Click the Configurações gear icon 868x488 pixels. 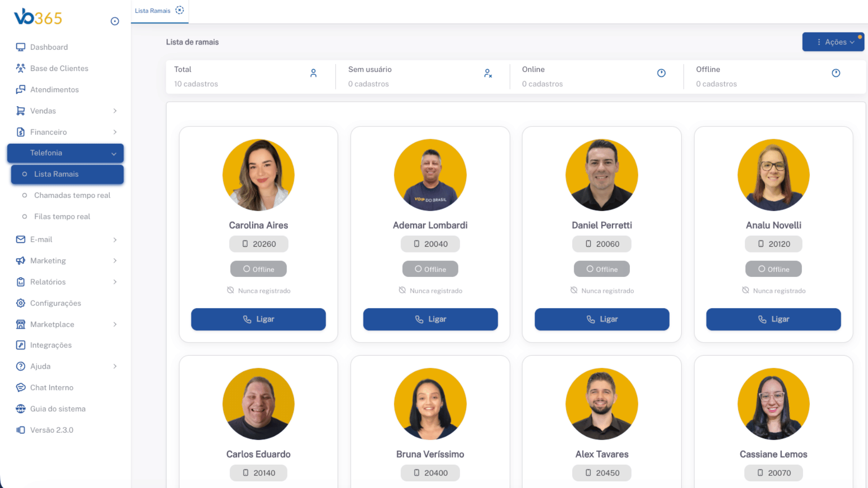(20, 303)
